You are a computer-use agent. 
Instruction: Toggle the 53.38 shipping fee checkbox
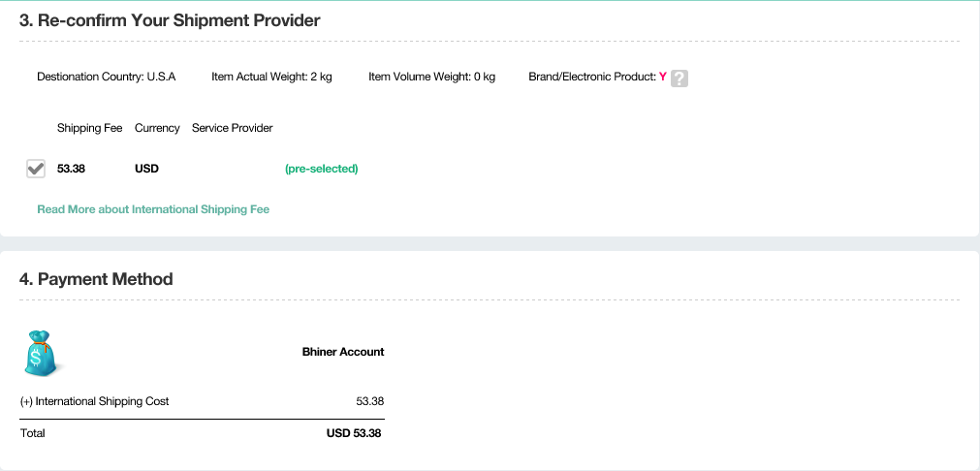(35, 169)
